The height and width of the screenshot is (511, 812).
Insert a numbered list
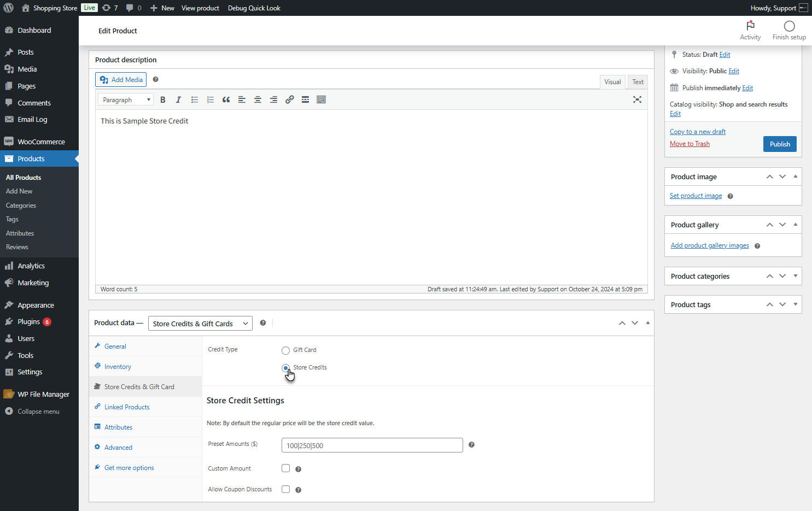pyautogui.click(x=210, y=99)
